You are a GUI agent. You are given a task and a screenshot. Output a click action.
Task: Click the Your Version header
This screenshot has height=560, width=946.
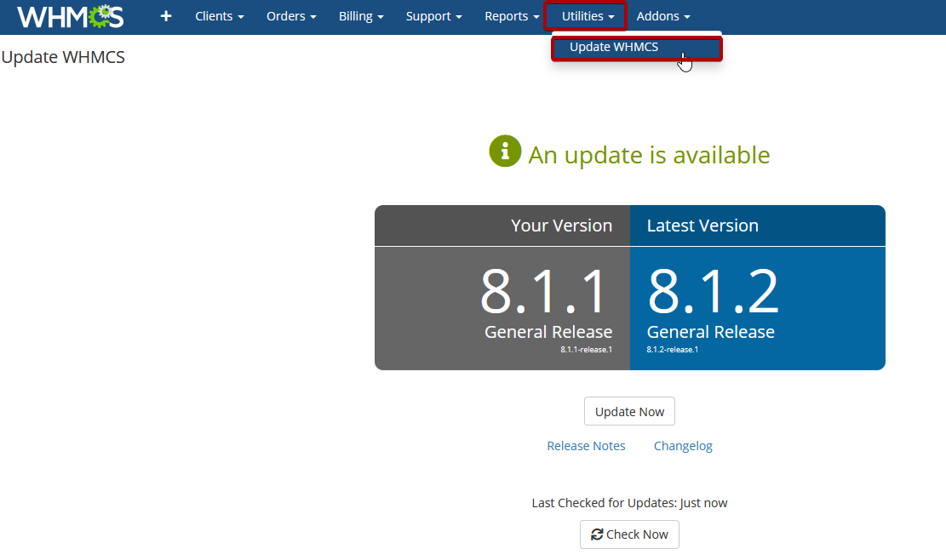pyautogui.click(x=562, y=226)
